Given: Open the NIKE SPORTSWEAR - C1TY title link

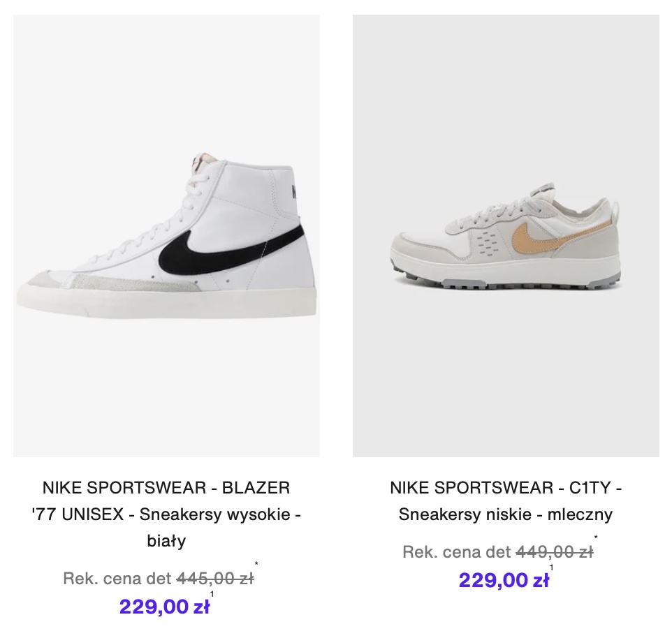Looking at the screenshot, I should (506, 487).
